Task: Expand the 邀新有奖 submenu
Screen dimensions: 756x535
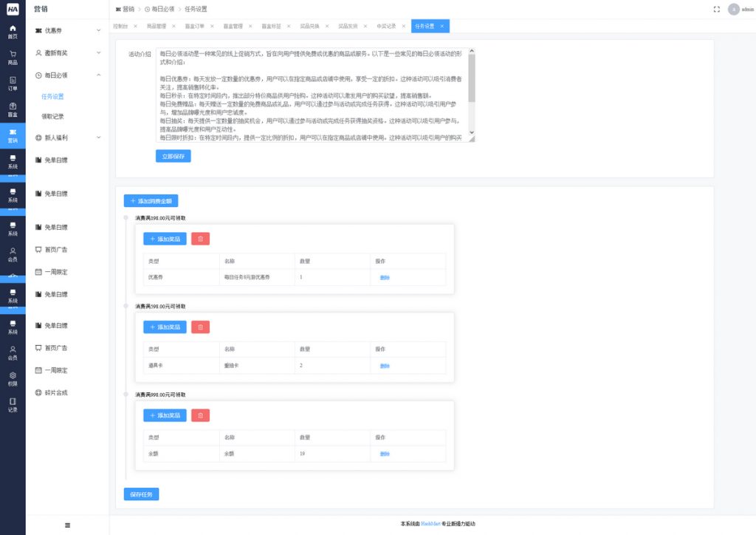Action: tap(99, 53)
